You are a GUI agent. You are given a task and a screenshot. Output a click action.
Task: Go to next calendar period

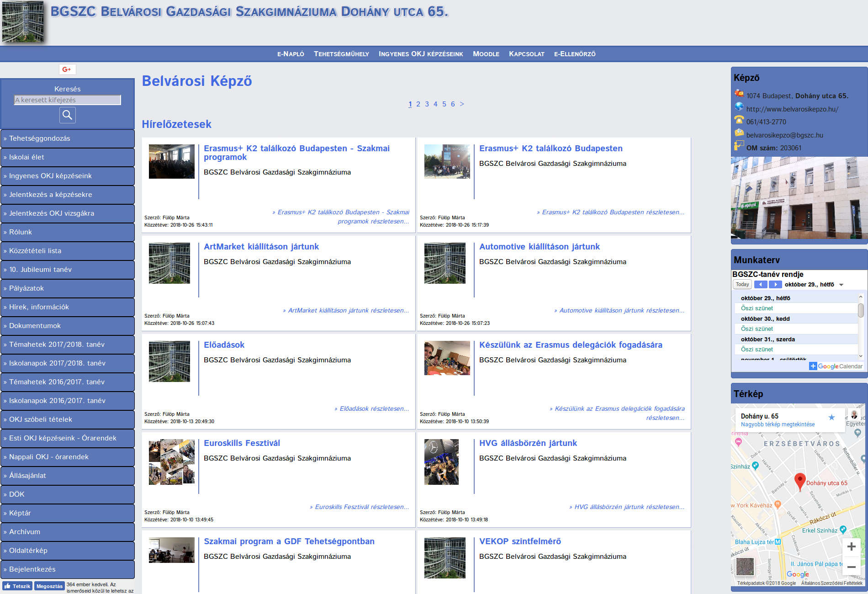click(x=775, y=285)
